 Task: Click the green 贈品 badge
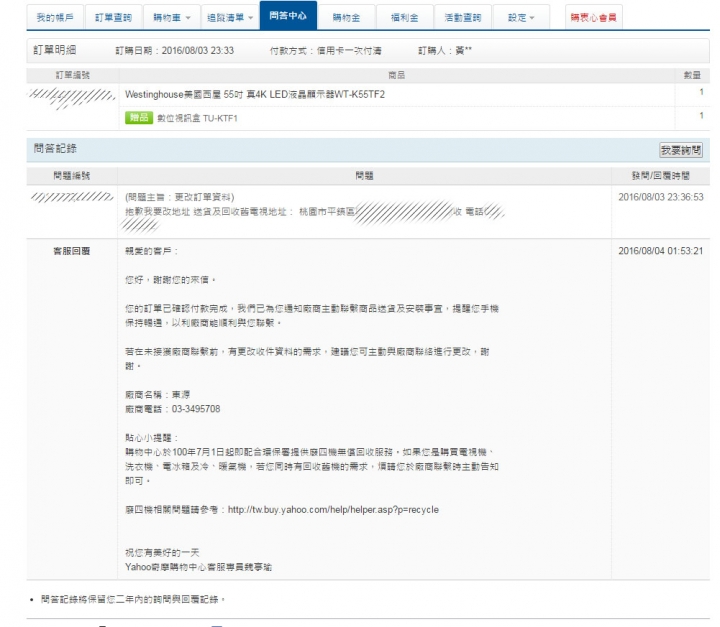pyautogui.click(x=139, y=118)
